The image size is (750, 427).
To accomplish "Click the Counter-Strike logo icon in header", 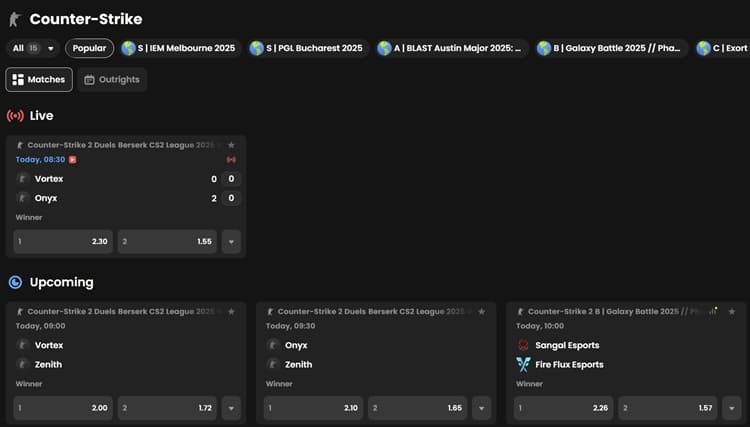I will 15,19.
